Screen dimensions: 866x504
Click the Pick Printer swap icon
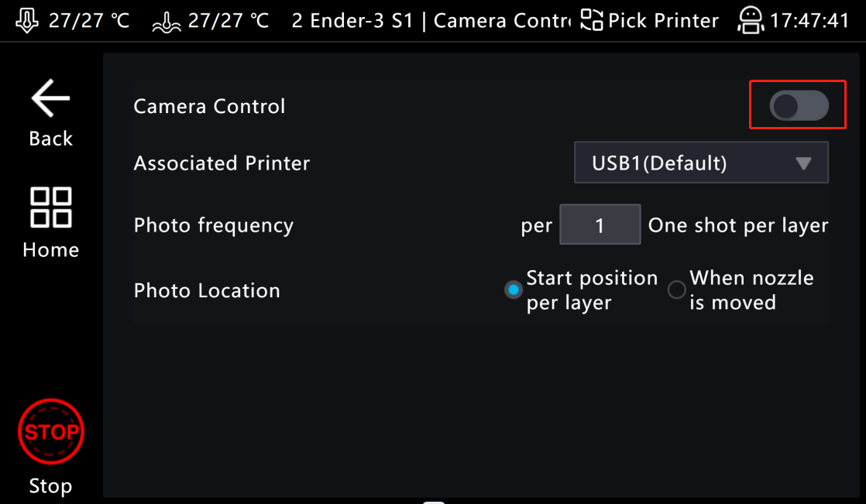coord(592,20)
